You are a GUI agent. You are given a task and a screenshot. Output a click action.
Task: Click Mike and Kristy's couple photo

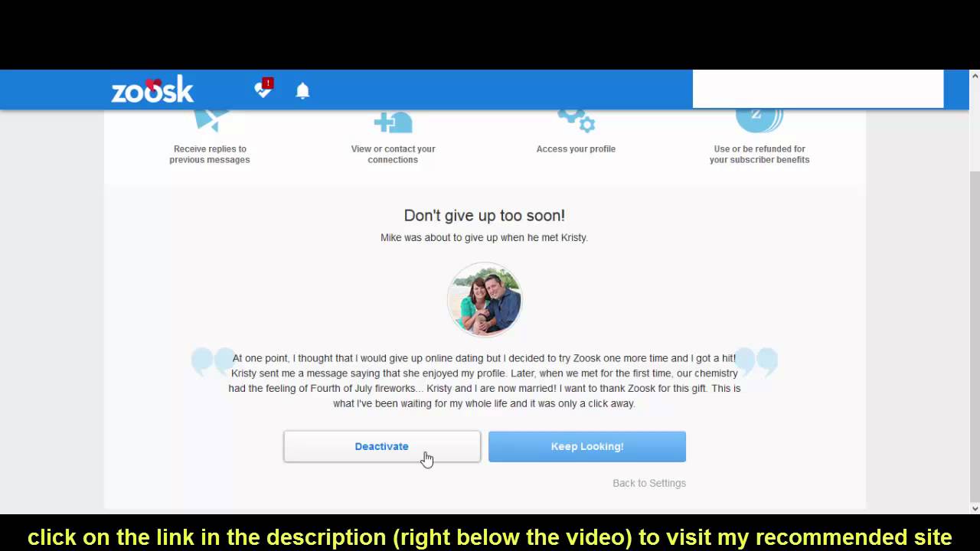pos(485,299)
